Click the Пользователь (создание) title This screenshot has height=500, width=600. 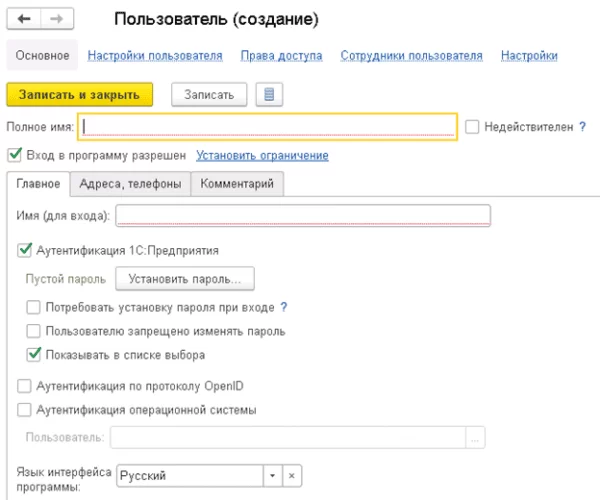(216, 19)
